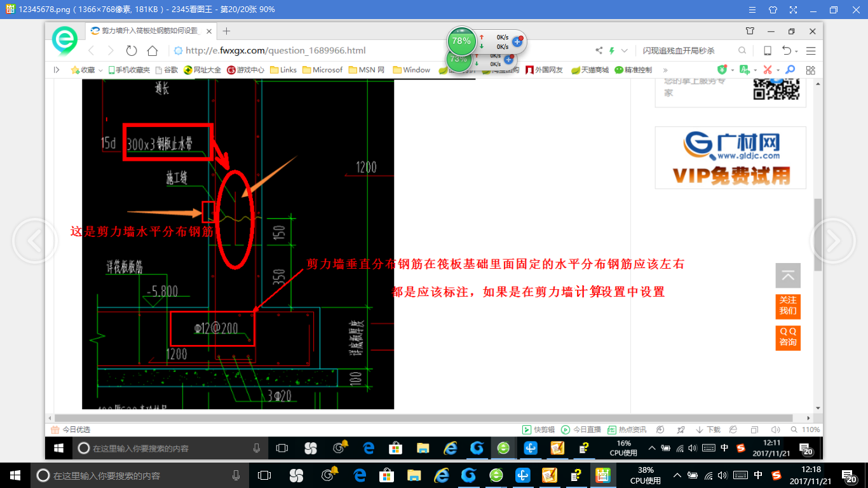Open 快剪辑 in the browser status bar
The height and width of the screenshot is (488, 868).
coord(538,430)
